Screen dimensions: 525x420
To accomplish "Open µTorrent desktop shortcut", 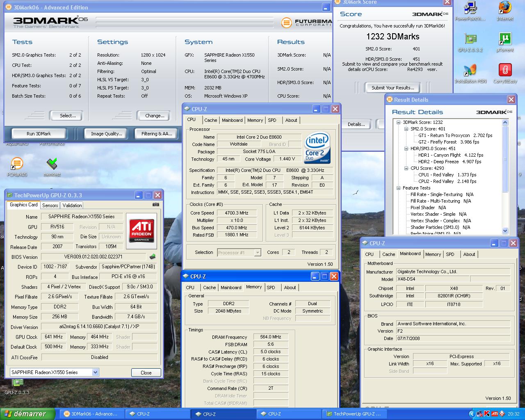I will (x=505, y=42).
